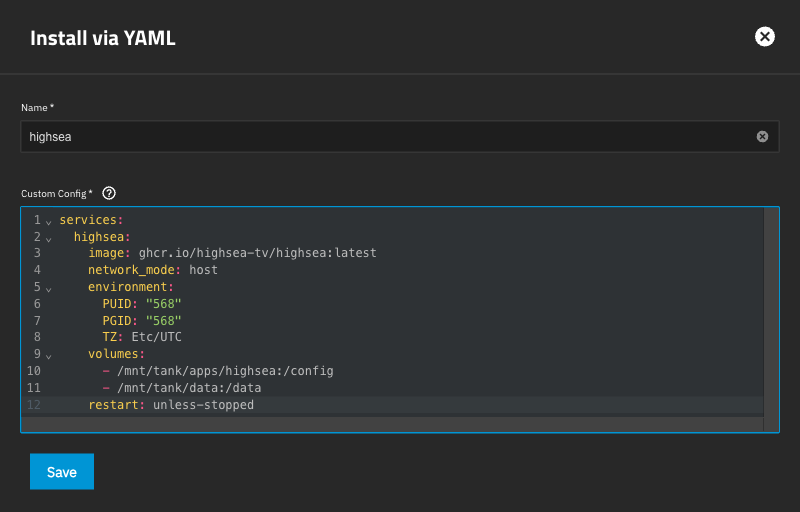Fold the volumes section on line 9
The image size is (800, 512).
(48, 356)
